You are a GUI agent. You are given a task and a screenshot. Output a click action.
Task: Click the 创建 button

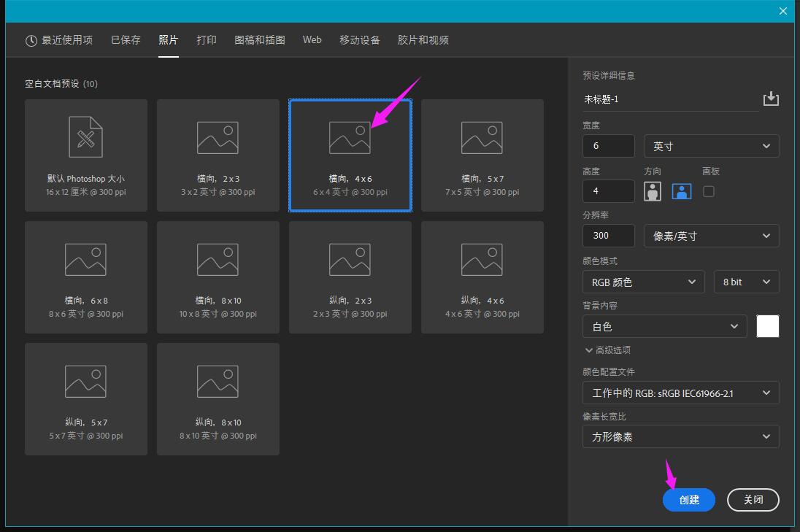(x=689, y=500)
